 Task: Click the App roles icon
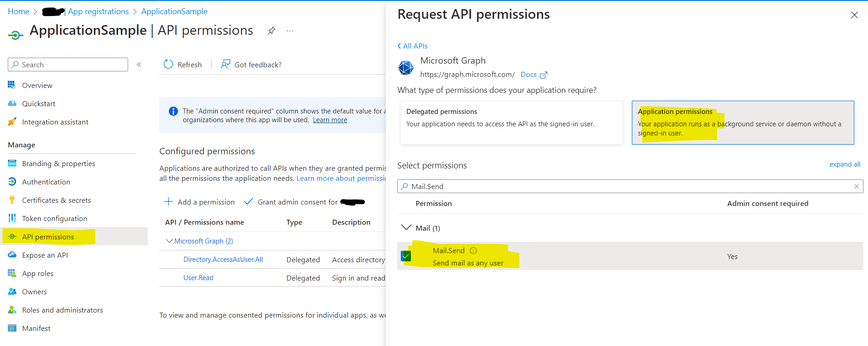[12, 273]
